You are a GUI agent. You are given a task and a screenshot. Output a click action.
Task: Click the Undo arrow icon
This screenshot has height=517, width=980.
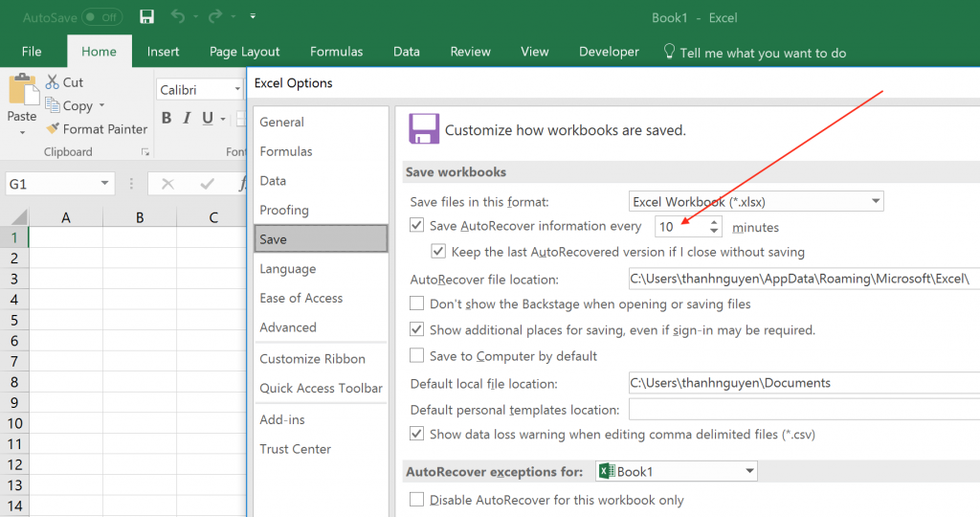click(178, 17)
